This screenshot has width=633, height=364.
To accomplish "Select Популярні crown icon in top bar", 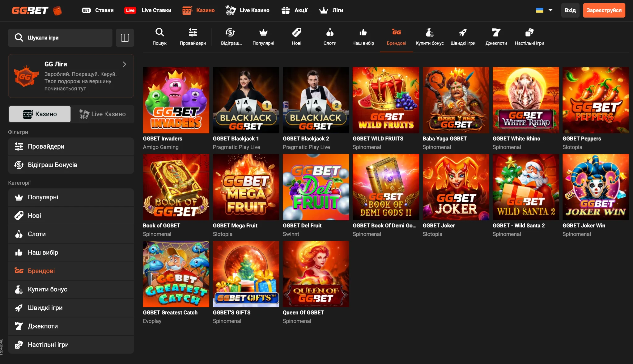I will pos(263,32).
